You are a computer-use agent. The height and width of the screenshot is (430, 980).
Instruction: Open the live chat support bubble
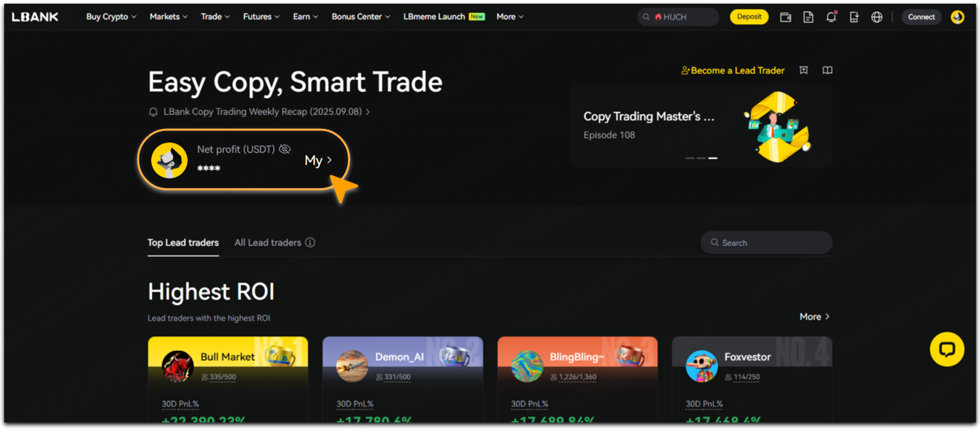click(946, 349)
